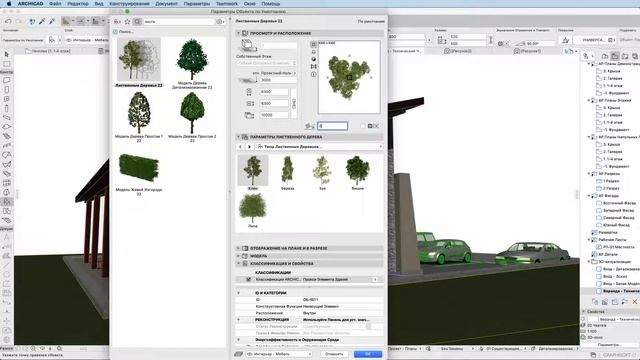Viewport: 640px width, 360px height.
Task: Open the Помощь menu
Action: [x=271, y=3]
